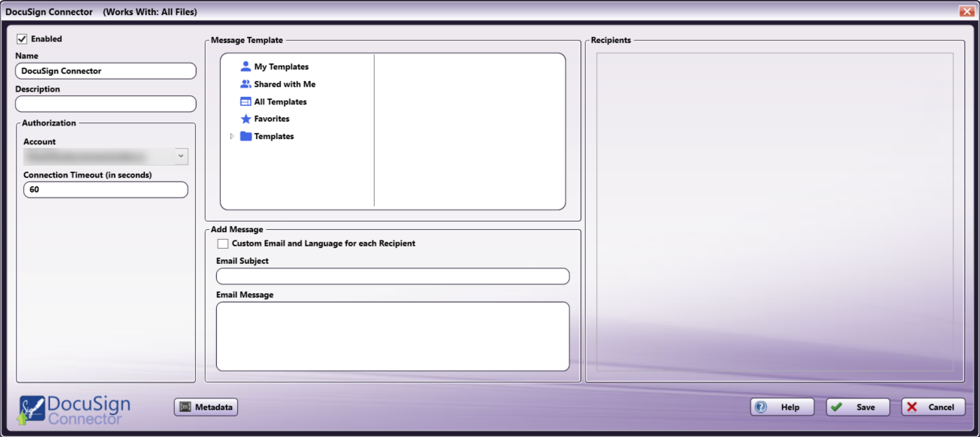The image size is (980, 437).
Task: Click the red X Cancel icon
Action: click(x=912, y=407)
